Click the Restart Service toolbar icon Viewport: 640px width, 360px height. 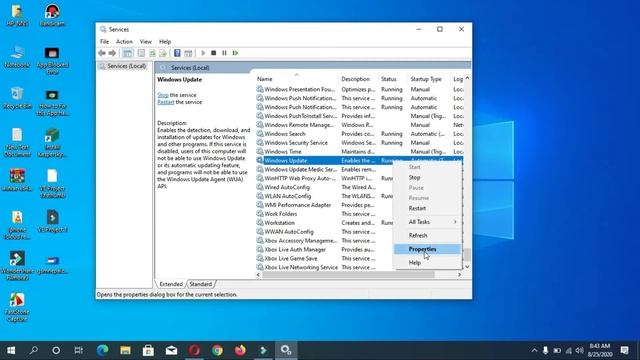click(x=235, y=53)
